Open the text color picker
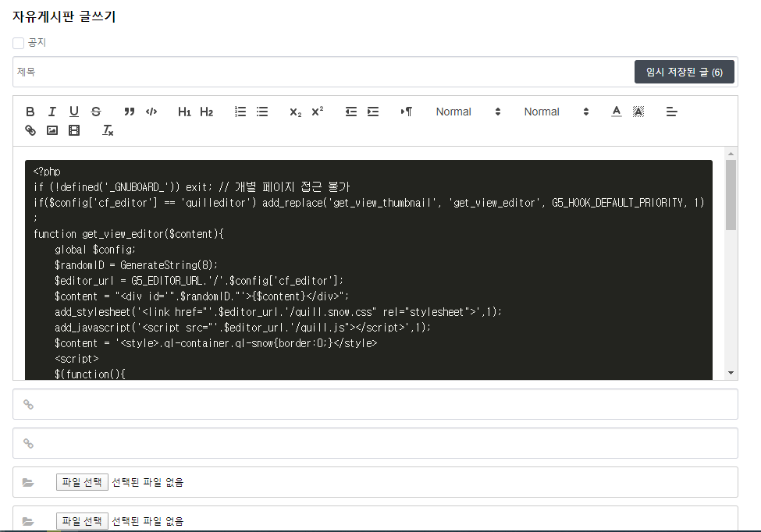 click(x=616, y=112)
